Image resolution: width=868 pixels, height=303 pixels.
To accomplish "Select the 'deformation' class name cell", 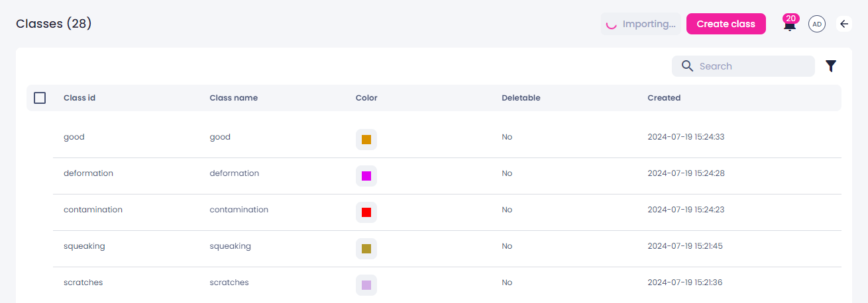I will point(234,173).
